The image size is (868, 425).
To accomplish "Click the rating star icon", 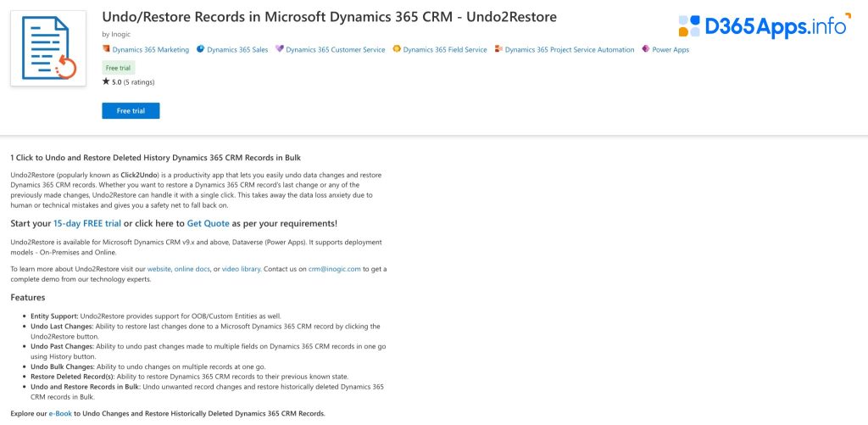I will click(x=106, y=82).
